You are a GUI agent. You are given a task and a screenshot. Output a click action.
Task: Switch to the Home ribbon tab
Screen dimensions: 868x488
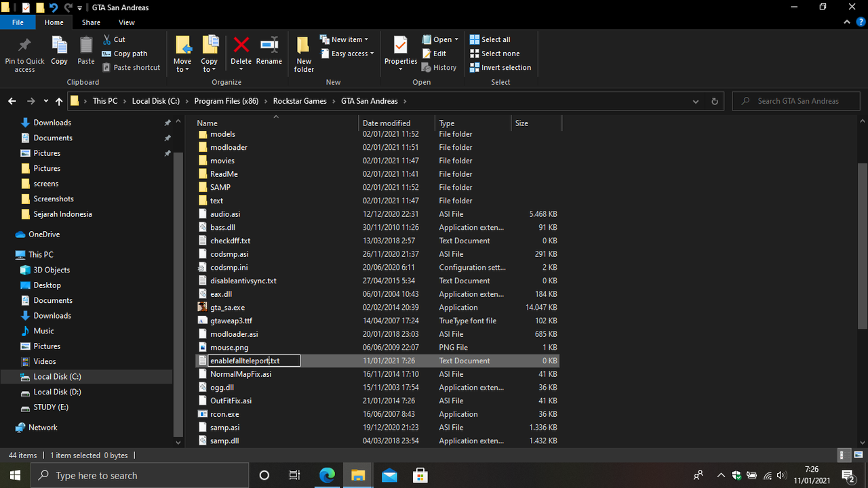tap(54, 22)
